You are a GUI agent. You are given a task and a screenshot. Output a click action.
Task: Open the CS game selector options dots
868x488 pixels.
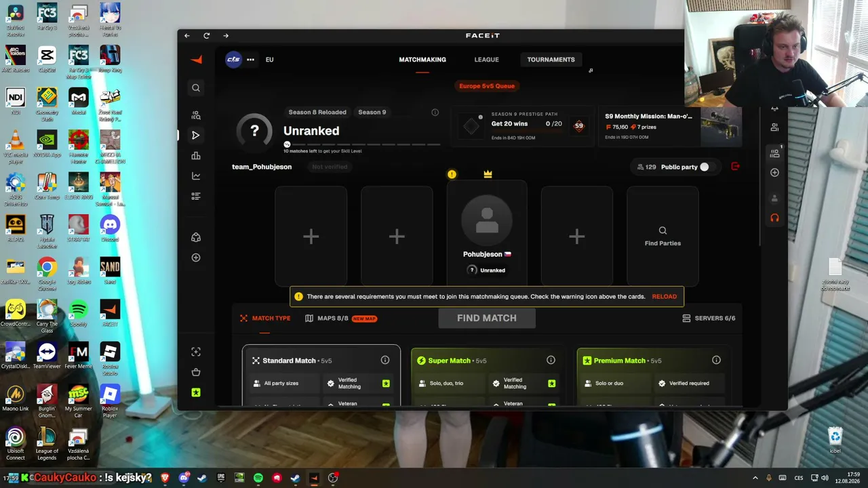coord(250,60)
